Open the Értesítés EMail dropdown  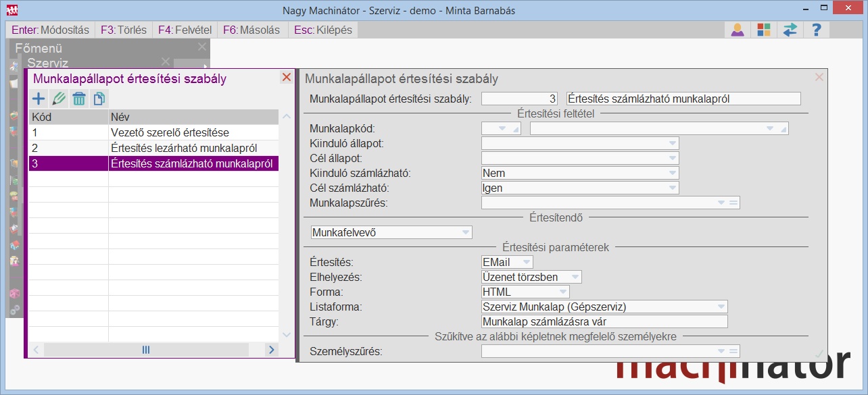point(526,262)
